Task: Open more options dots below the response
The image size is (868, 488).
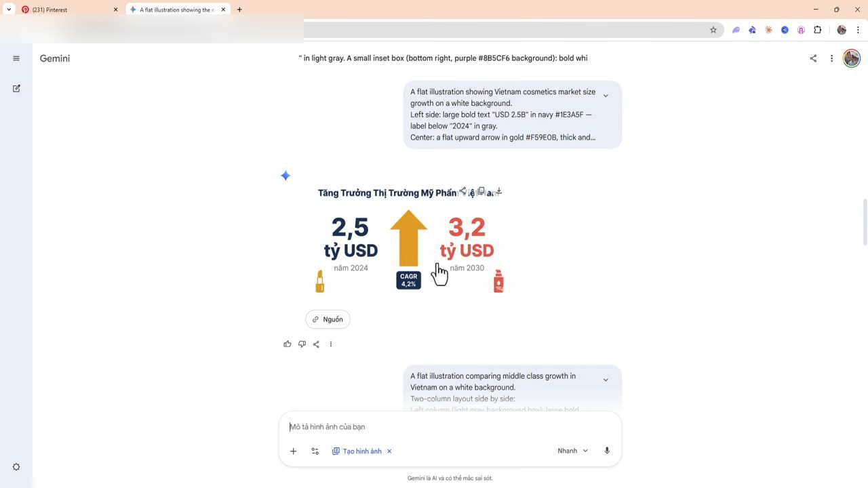Action: pyautogui.click(x=331, y=344)
